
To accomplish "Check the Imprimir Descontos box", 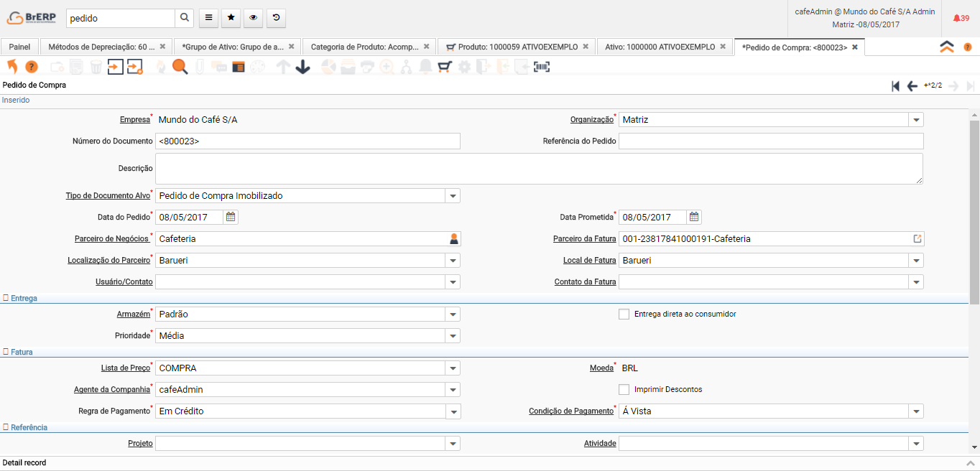I will pyautogui.click(x=624, y=389).
